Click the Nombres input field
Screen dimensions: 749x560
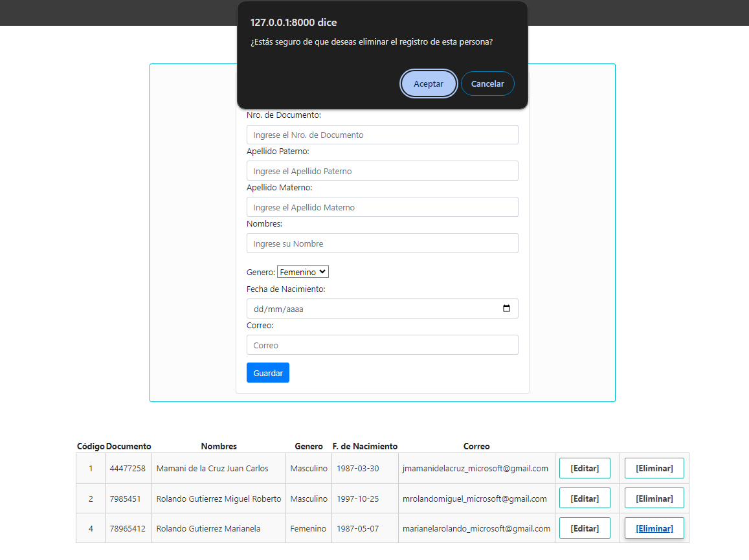tap(382, 243)
